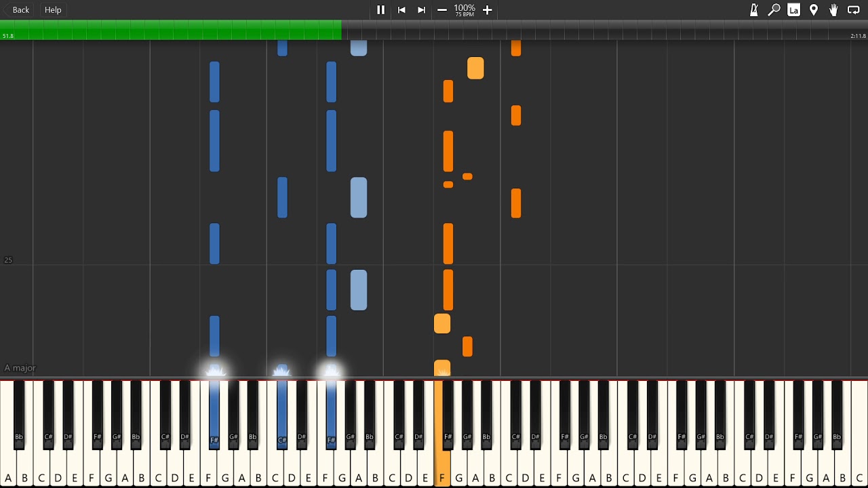Image resolution: width=868 pixels, height=488 pixels.
Task: Play the rightmost white C key
Action: coord(859,468)
